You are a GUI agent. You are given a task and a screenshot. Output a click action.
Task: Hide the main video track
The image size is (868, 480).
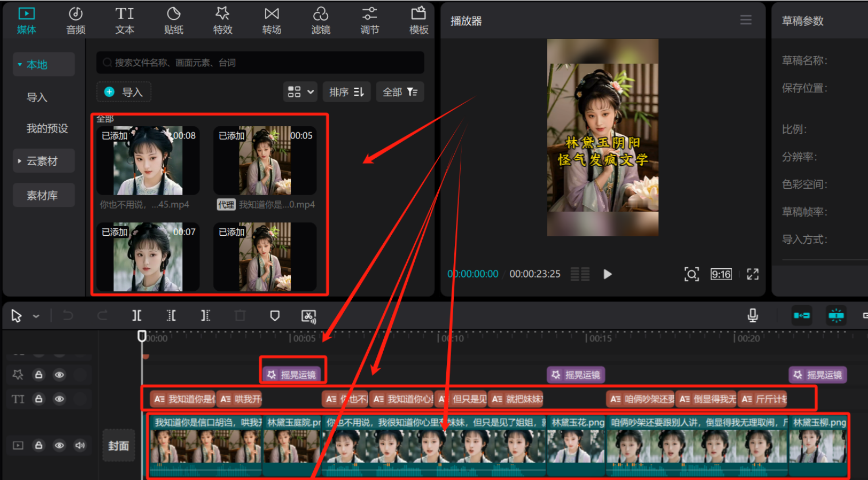[59, 445]
